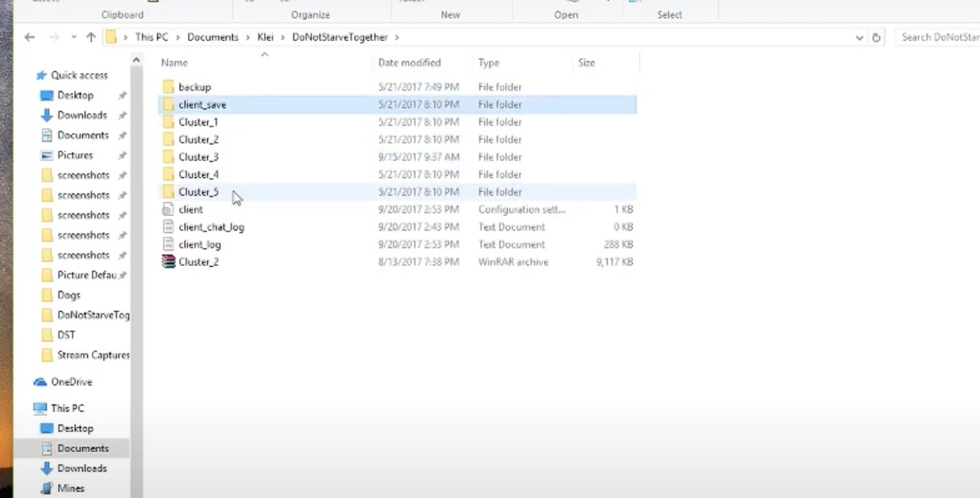Select the client_chat_log text document icon
This screenshot has width=980, height=498.
[168, 227]
